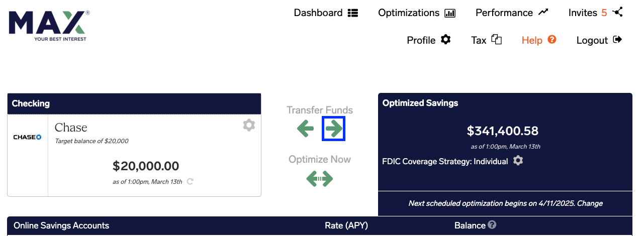Screen dimensions: 644x236
Task: Go to the Optimizations section
Action: [x=417, y=13]
